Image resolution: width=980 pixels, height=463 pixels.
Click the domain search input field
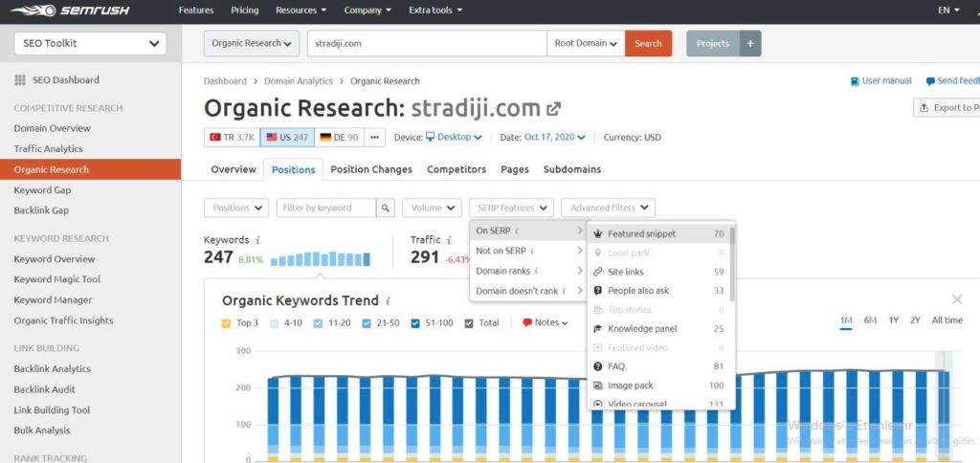click(x=427, y=44)
